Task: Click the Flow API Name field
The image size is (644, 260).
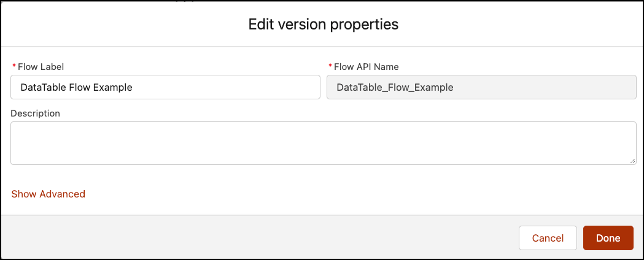Action: (481, 87)
